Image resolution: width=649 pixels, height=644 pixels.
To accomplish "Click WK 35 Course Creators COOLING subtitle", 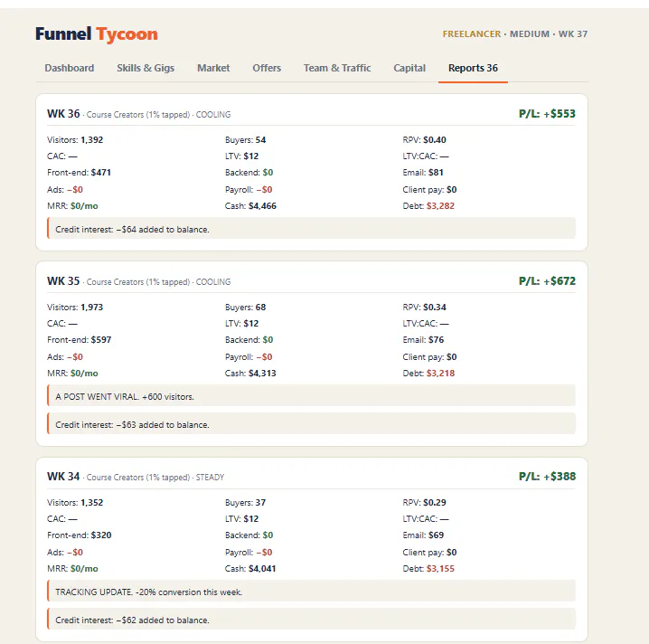I will 158,282.
